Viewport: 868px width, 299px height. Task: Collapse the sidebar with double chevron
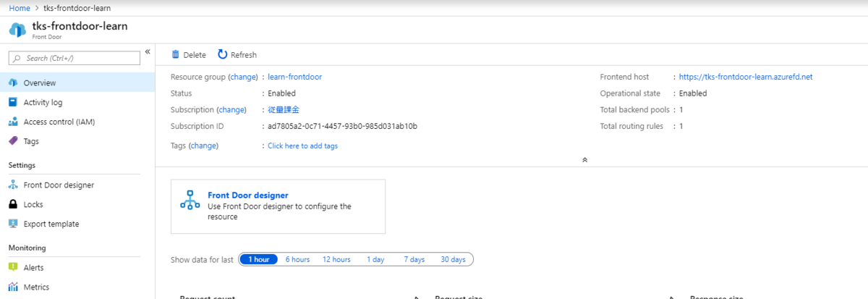pyautogui.click(x=148, y=51)
